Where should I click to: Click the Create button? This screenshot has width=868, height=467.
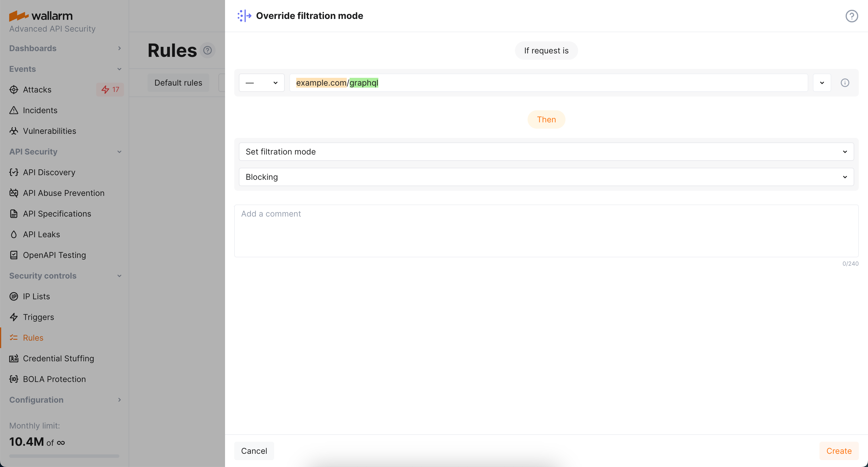pyautogui.click(x=838, y=451)
